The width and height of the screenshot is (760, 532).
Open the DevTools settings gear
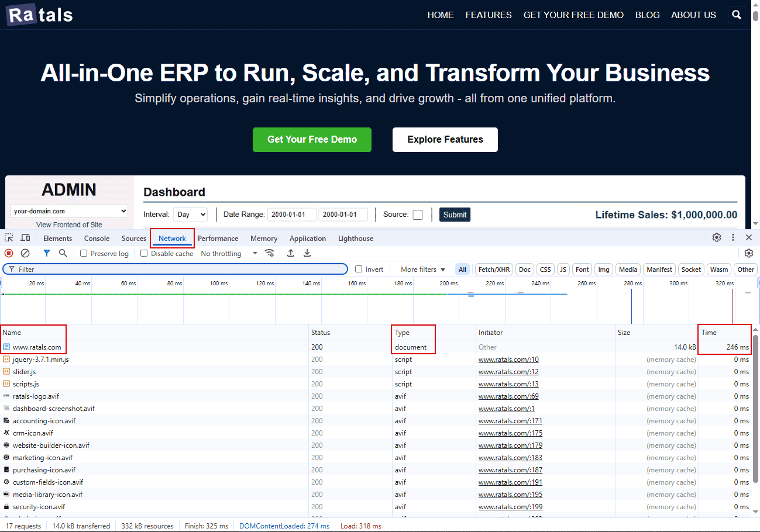coord(717,238)
